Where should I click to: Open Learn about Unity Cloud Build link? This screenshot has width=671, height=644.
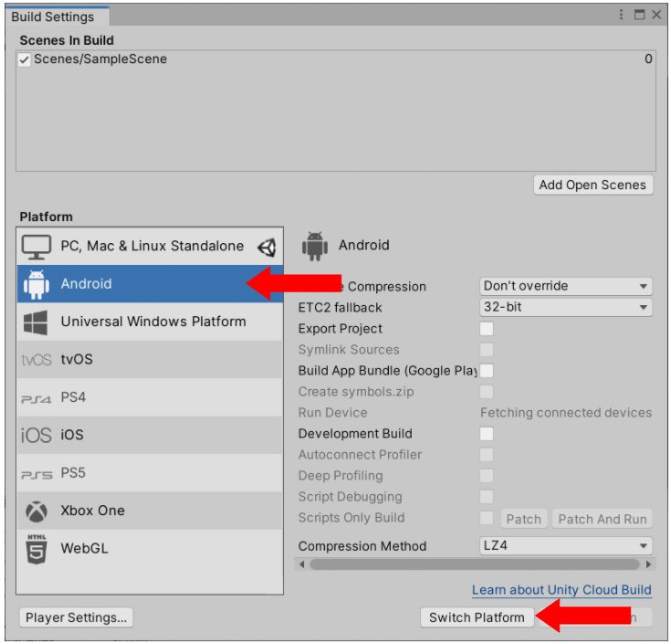[x=561, y=590]
